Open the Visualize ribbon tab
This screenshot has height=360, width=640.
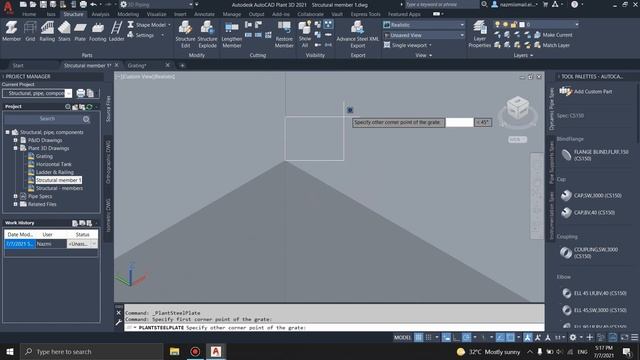click(x=156, y=14)
